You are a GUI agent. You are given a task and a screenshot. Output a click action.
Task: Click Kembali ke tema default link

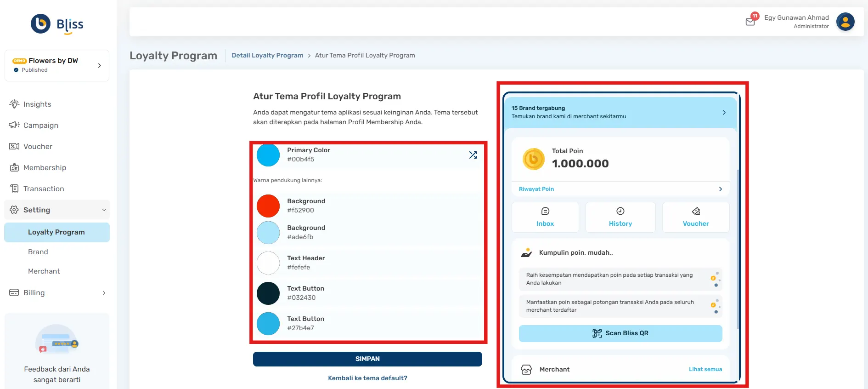(367, 378)
